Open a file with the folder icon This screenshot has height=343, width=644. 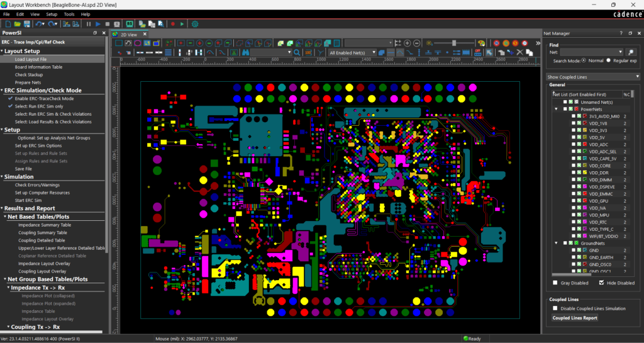click(x=17, y=25)
